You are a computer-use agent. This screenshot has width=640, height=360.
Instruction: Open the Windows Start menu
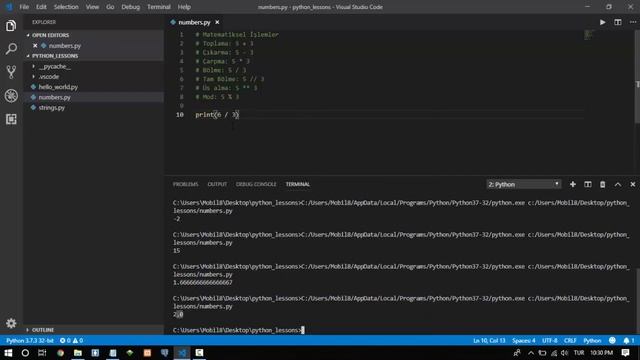pyautogui.click(x=8, y=353)
